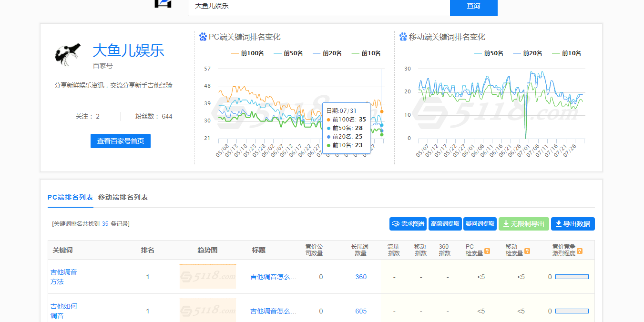
Task: Open the 大鱼儿娱乐 title link
Action: pos(128,50)
